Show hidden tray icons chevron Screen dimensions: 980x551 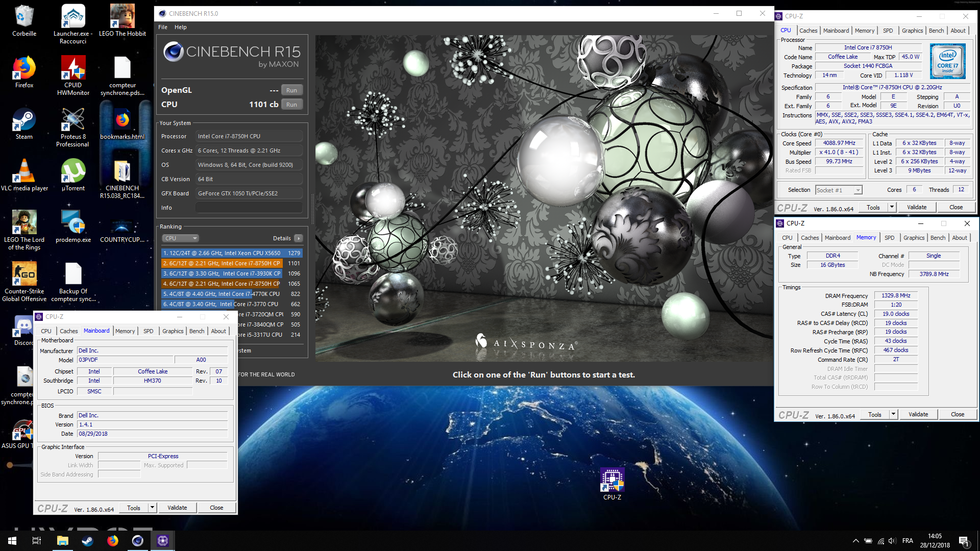(855, 541)
